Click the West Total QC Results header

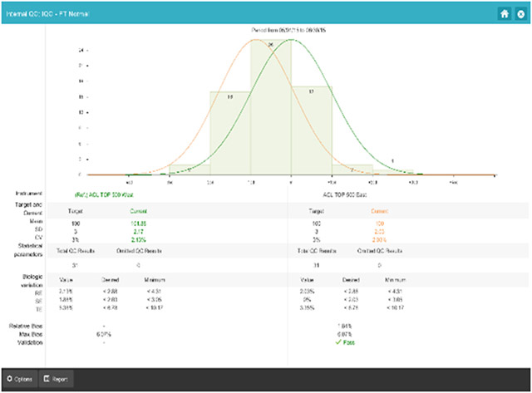(x=76, y=251)
